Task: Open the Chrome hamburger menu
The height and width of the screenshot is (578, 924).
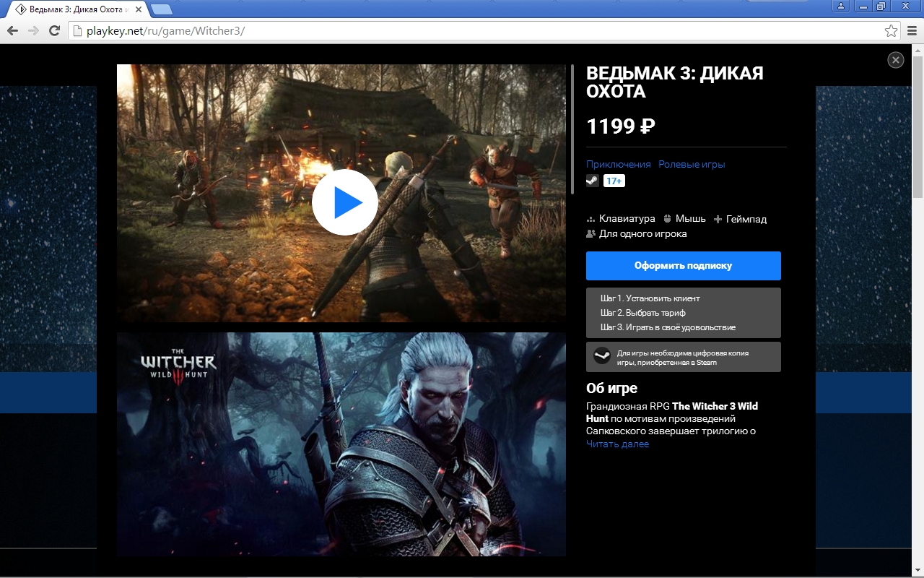Action: coord(912,30)
